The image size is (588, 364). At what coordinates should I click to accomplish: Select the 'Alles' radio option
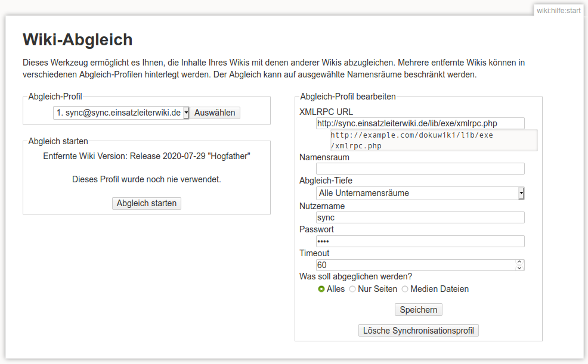pos(321,289)
